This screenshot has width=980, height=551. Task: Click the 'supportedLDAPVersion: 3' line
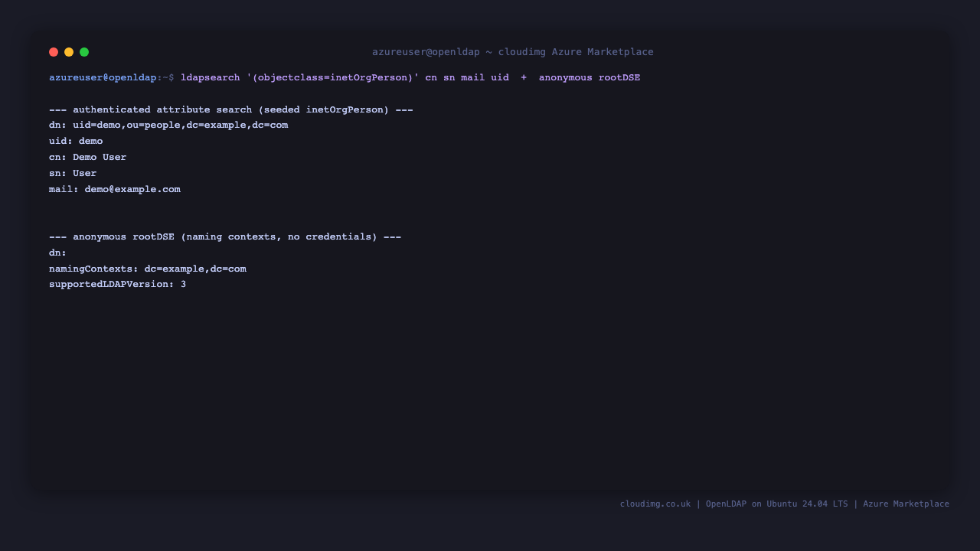click(x=118, y=284)
